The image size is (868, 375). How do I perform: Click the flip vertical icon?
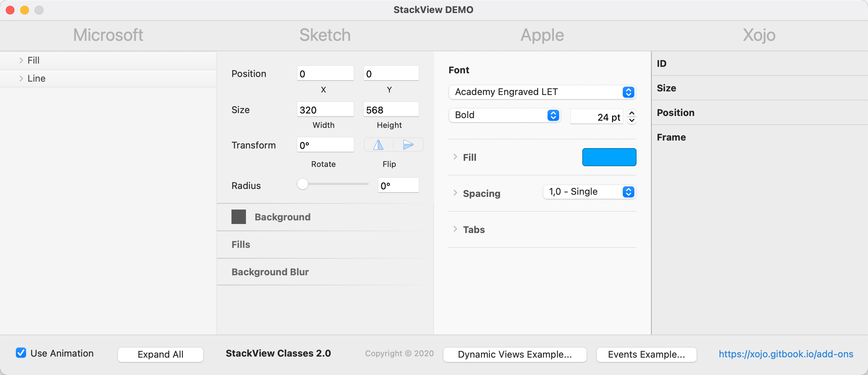pyautogui.click(x=408, y=145)
